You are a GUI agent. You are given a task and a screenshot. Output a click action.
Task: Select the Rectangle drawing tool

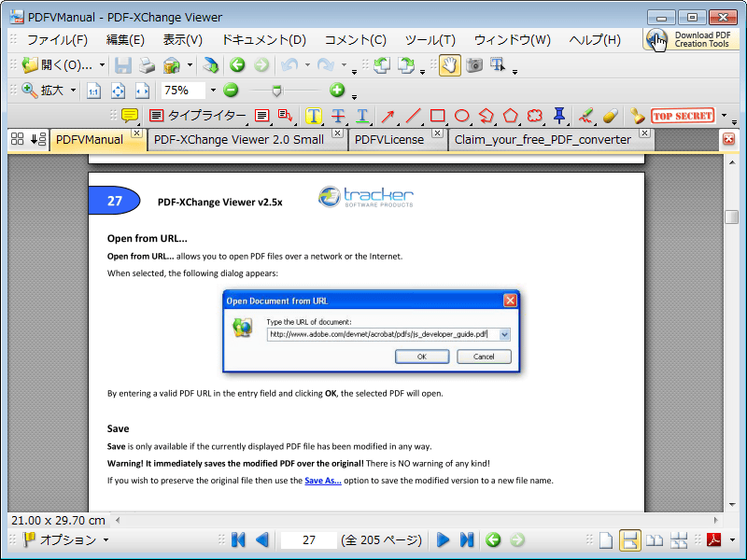click(x=437, y=116)
